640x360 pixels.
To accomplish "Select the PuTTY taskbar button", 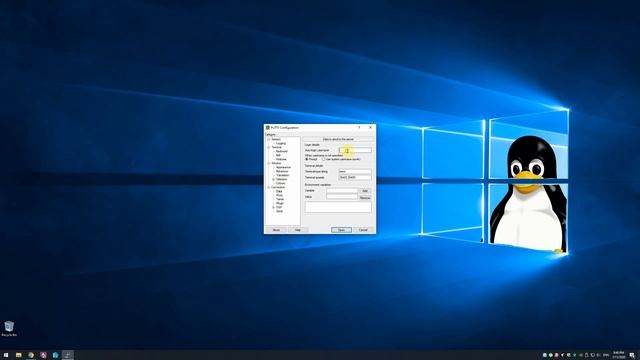I will [x=68, y=355].
